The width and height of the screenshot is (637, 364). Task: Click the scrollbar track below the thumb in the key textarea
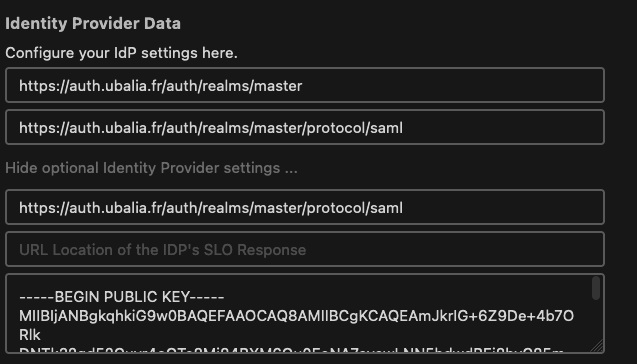coord(596,321)
